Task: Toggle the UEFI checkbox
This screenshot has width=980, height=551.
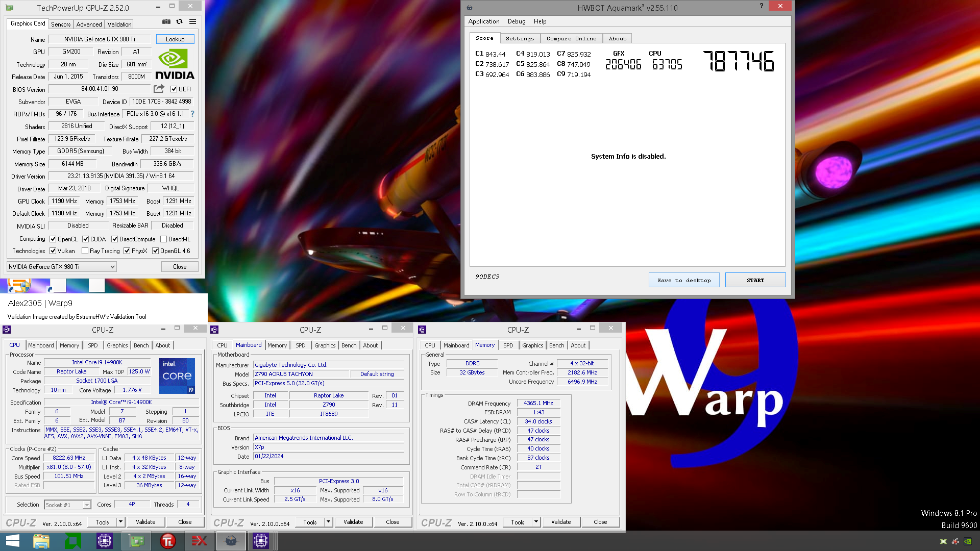Action: pyautogui.click(x=174, y=89)
